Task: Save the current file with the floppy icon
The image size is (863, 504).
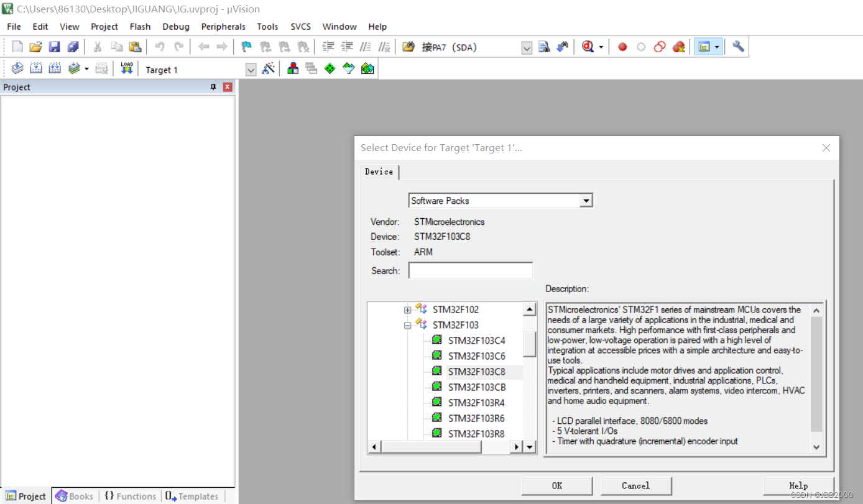Action: pyautogui.click(x=55, y=47)
